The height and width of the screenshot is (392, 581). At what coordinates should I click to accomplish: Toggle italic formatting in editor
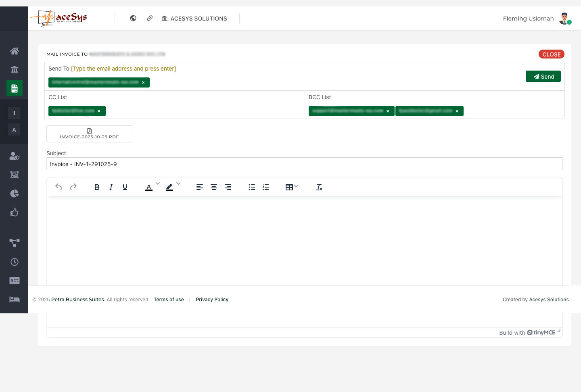pyautogui.click(x=111, y=187)
